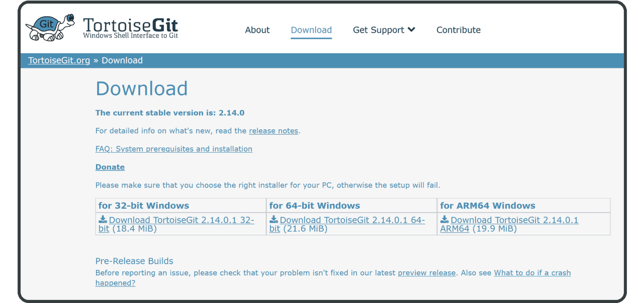Click the download icon for the 32-bit installer
The width and height of the screenshot is (644, 303).
pyautogui.click(x=103, y=220)
